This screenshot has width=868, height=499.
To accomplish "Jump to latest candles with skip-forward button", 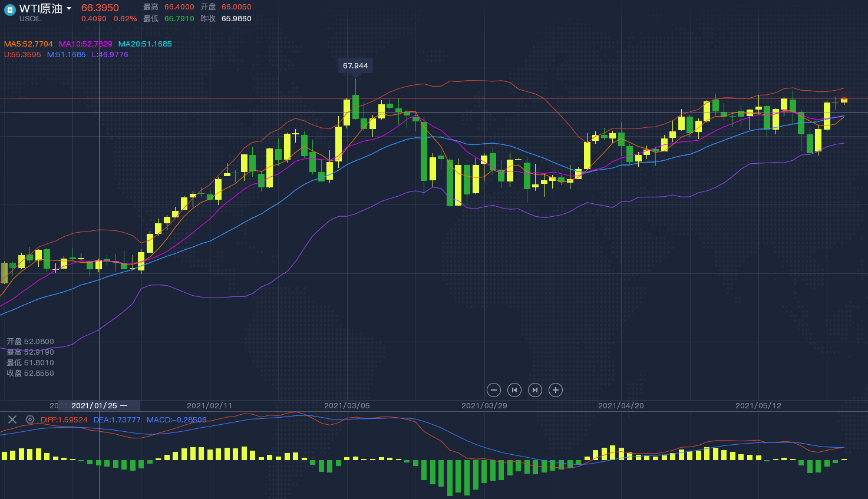I will [534, 390].
